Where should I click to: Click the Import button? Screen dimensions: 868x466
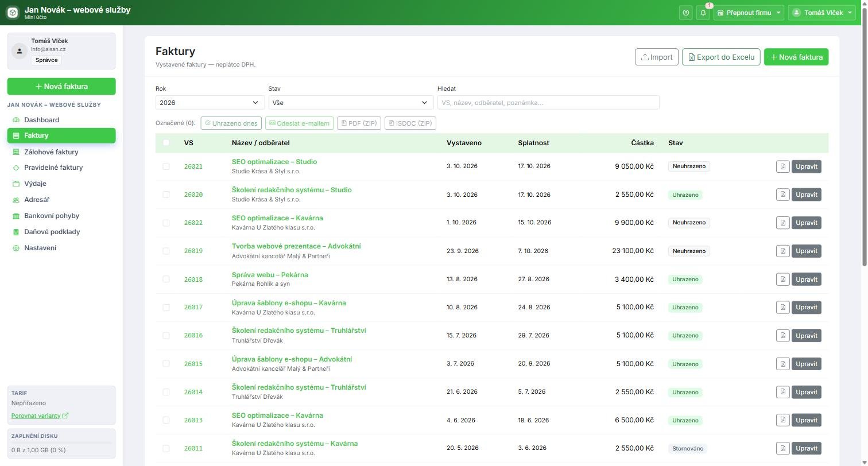tap(657, 57)
